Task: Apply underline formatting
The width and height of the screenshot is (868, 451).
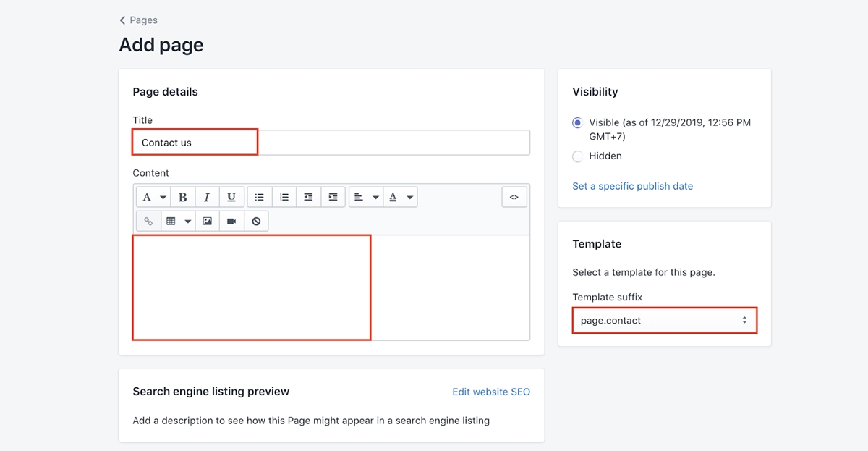Action: (231, 197)
